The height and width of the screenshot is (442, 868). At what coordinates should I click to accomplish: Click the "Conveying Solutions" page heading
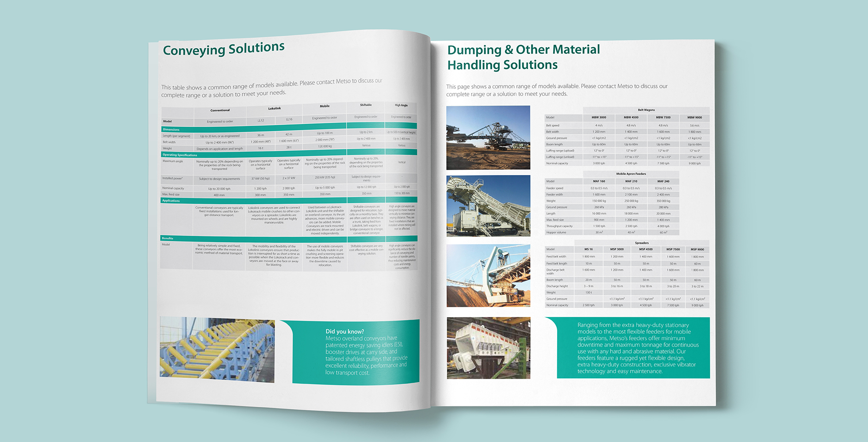coord(223,49)
